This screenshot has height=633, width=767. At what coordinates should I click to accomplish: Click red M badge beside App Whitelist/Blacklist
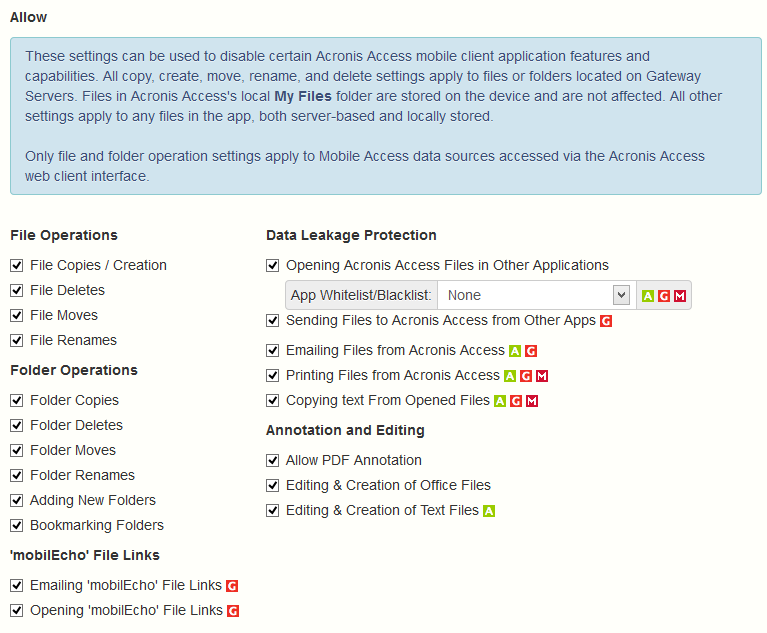click(680, 296)
